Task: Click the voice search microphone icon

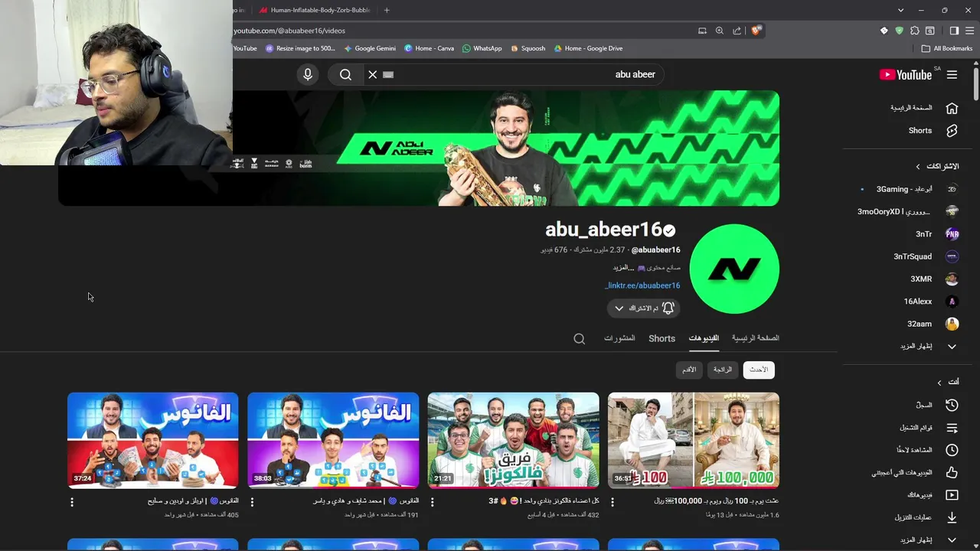Action: tap(308, 74)
